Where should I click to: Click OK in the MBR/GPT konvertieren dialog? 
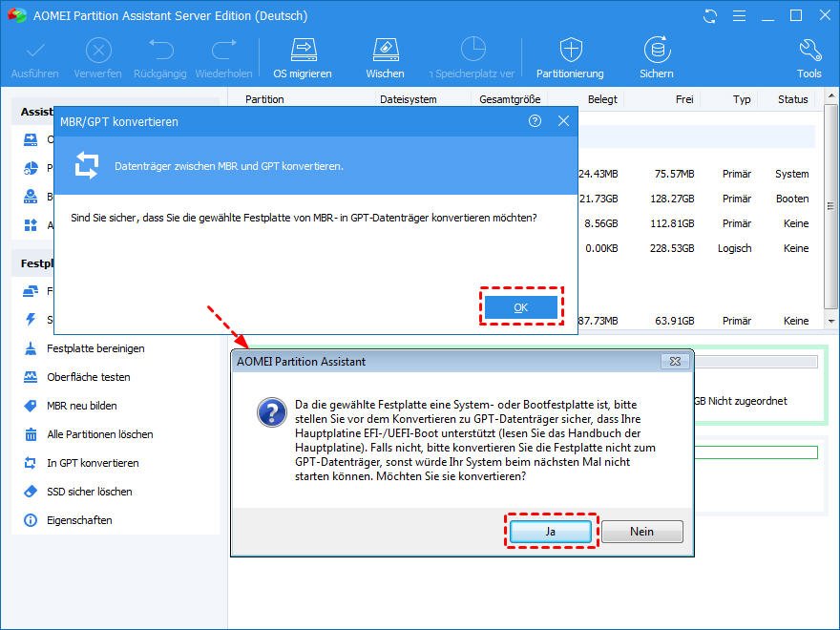click(521, 307)
